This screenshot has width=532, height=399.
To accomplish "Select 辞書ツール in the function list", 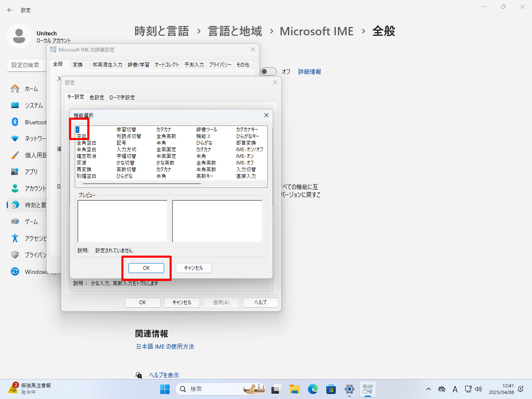I will click(207, 130).
